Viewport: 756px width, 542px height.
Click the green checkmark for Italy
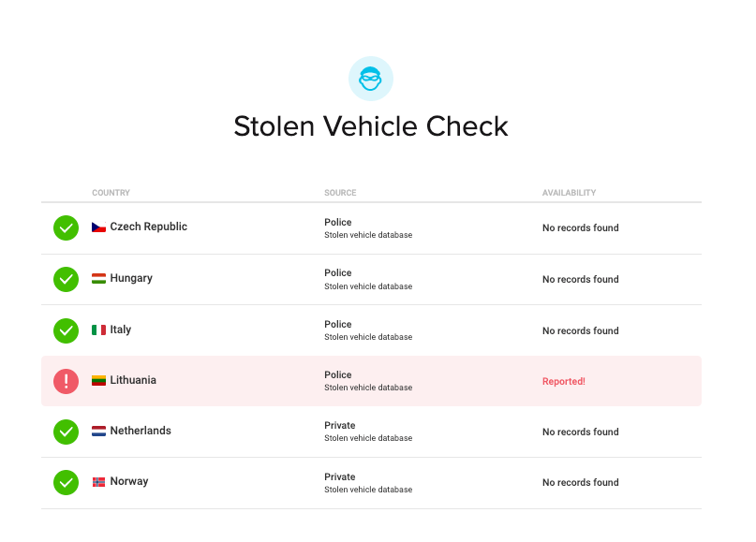click(66, 330)
